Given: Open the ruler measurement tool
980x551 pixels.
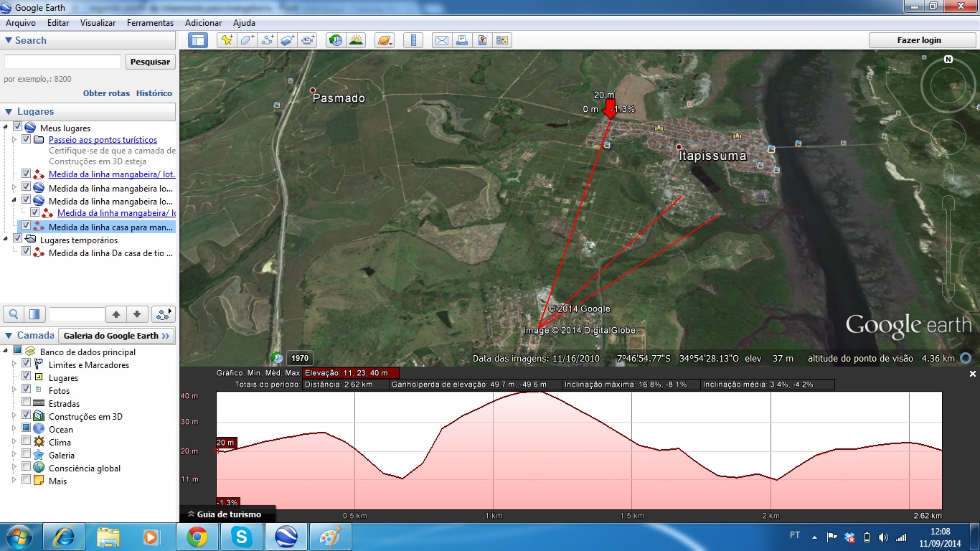Looking at the screenshot, I should (x=413, y=40).
